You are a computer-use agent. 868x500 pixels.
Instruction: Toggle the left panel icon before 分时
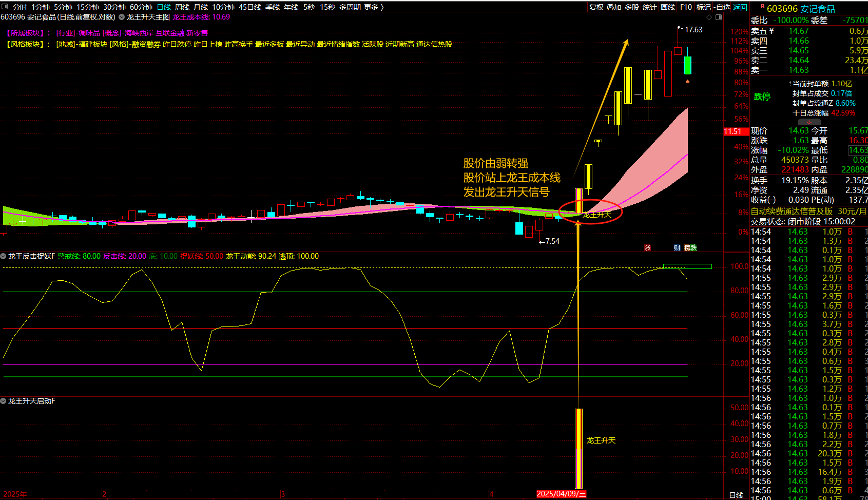[x=5, y=7]
